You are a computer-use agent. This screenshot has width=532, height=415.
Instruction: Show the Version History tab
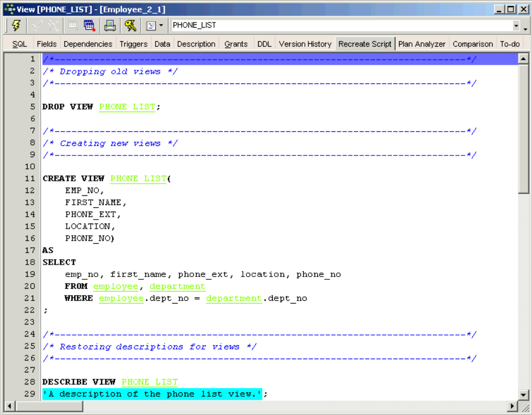click(x=305, y=44)
